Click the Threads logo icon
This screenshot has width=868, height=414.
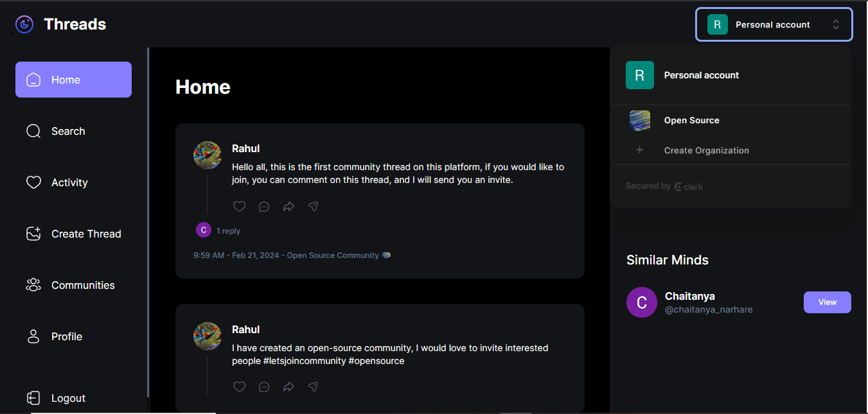[24, 24]
